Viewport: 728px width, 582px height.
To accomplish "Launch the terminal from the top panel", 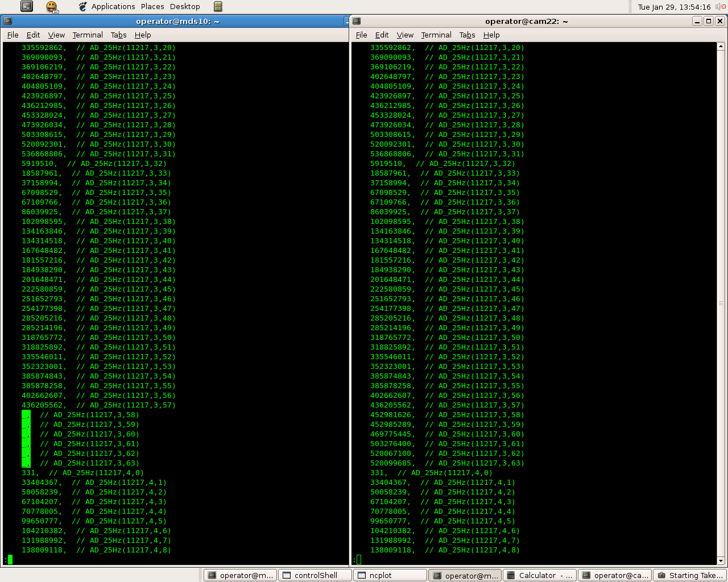I will [26, 6].
